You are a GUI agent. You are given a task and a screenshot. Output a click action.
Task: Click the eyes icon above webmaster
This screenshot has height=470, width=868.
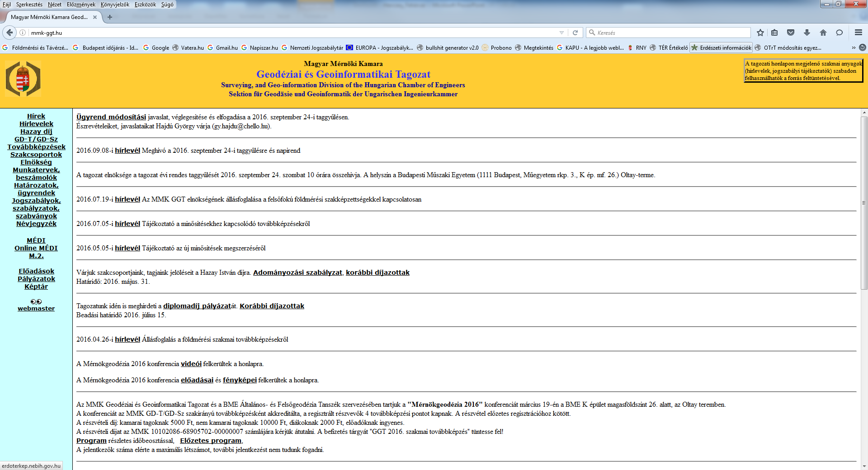pyautogui.click(x=36, y=301)
